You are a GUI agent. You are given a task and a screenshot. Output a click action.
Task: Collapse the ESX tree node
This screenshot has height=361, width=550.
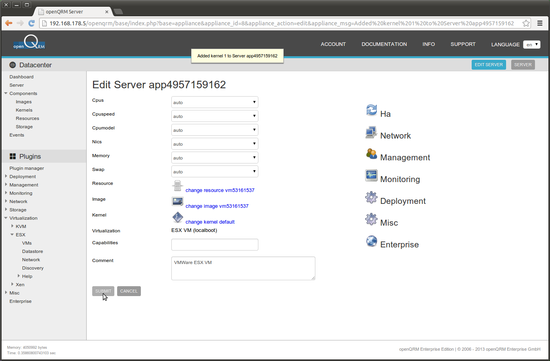(12, 234)
